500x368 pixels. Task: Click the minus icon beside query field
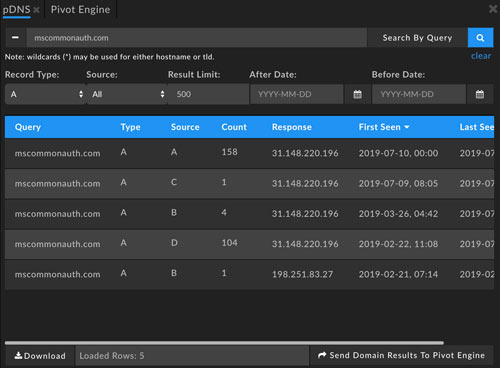tap(15, 38)
